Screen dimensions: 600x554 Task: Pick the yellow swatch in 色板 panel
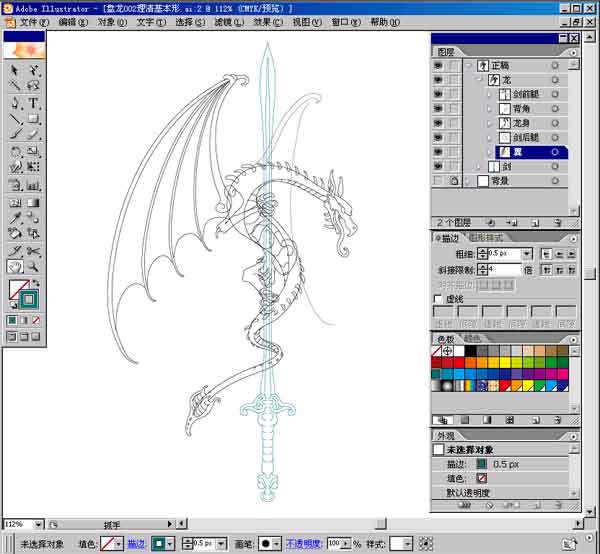[504, 362]
